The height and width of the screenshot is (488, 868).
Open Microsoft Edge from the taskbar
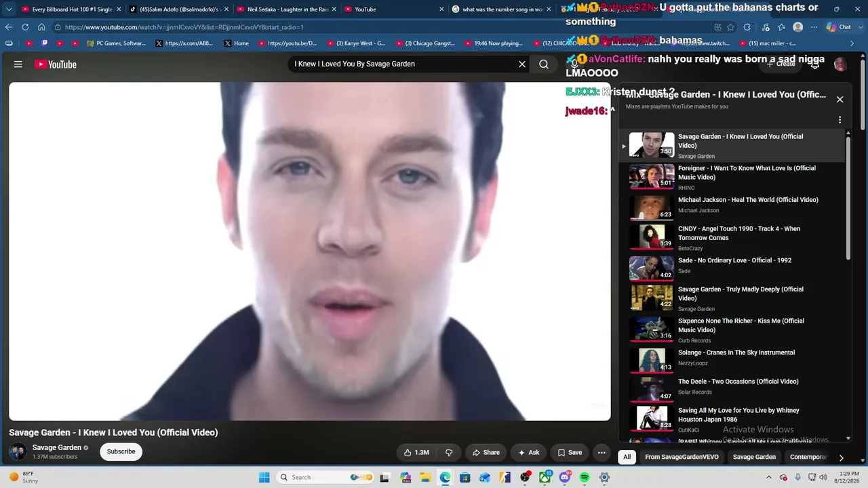[x=445, y=477]
